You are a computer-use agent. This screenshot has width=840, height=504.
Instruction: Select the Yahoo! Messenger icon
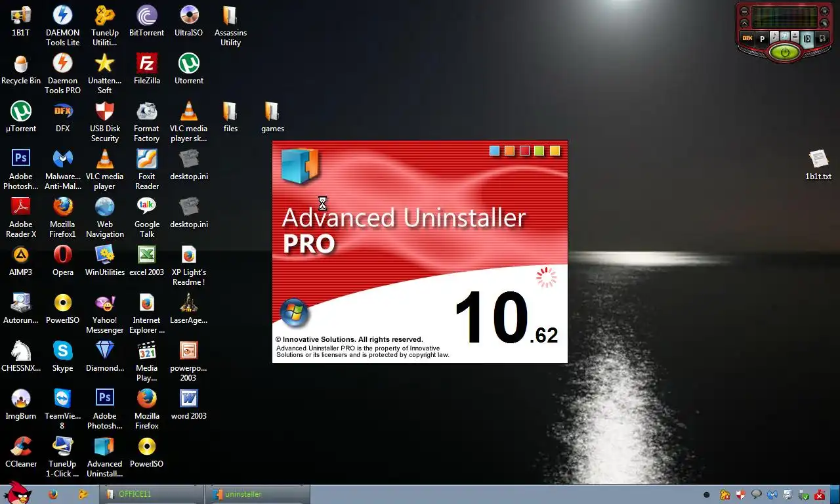(105, 313)
